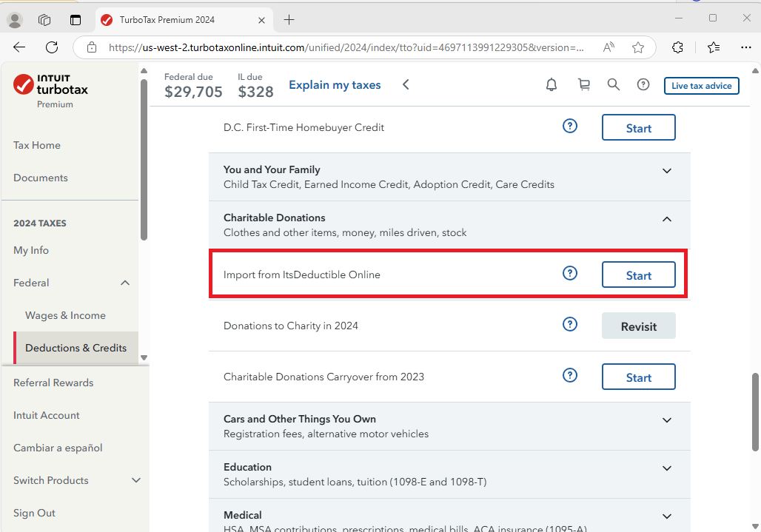This screenshot has width=761, height=532.
Task: Click the Federal due $29,705 amount
Action: pos(193,91)
